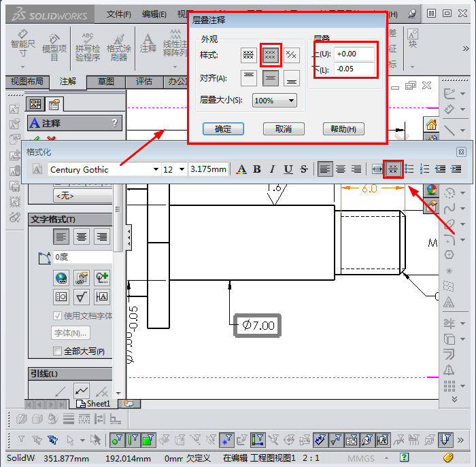Viewport: 476px width, 467px height.
Task: Click the 取消 button in the dialog
Action: (283, 128)
